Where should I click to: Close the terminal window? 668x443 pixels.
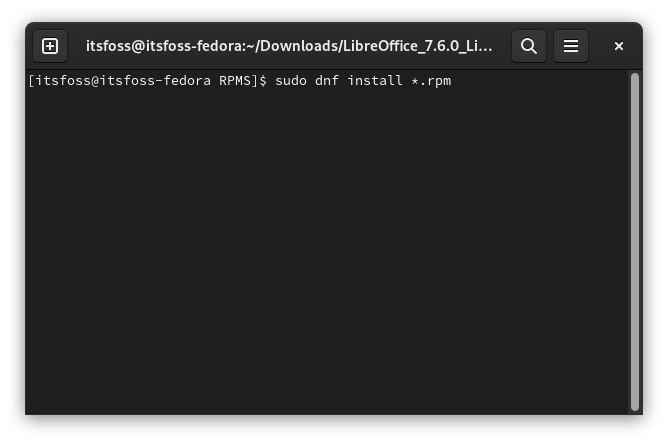(x=619, y=46)
